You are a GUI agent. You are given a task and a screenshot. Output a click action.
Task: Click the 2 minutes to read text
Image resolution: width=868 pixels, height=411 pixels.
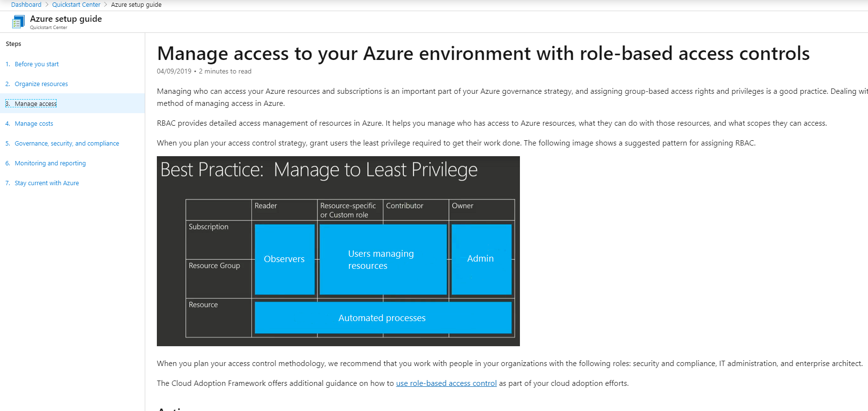tap(225, 72)
